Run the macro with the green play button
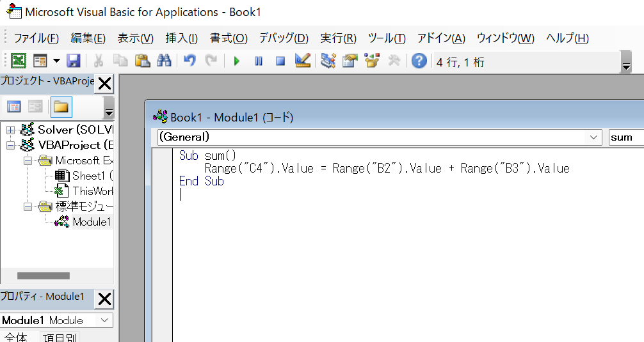This screenshot has height=342, width=644. click(237, 61)
